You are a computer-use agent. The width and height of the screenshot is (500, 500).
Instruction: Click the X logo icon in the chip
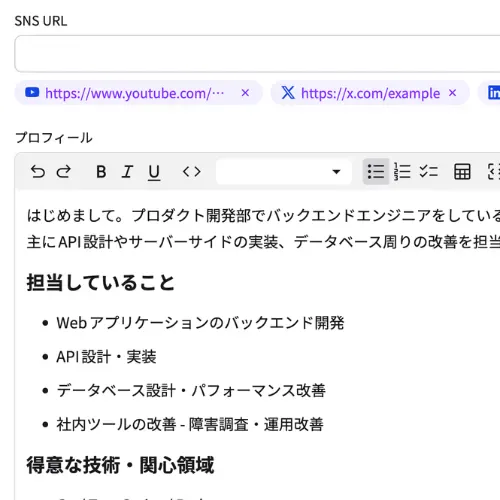(x=288, y=93)
